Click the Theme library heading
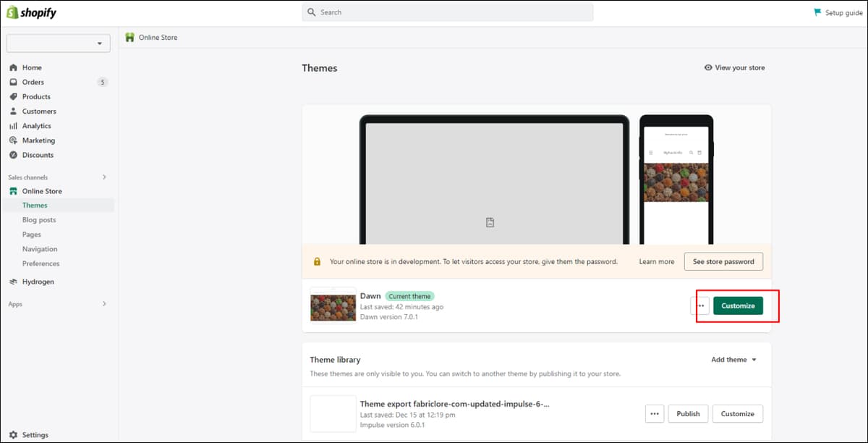The image size is (868, 443). (335, 360)
